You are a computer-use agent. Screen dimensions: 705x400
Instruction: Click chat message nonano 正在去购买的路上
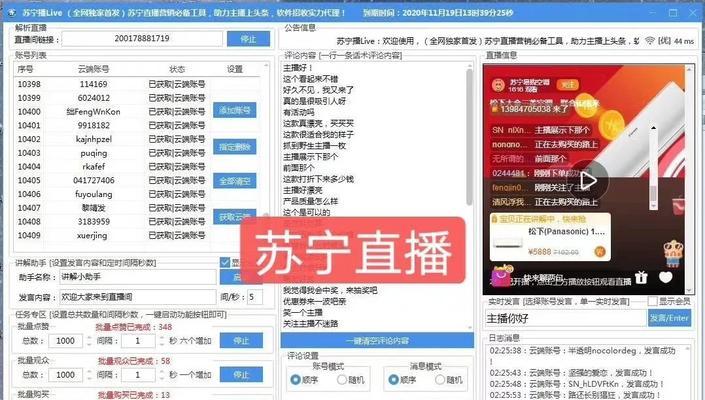(544, 144)
